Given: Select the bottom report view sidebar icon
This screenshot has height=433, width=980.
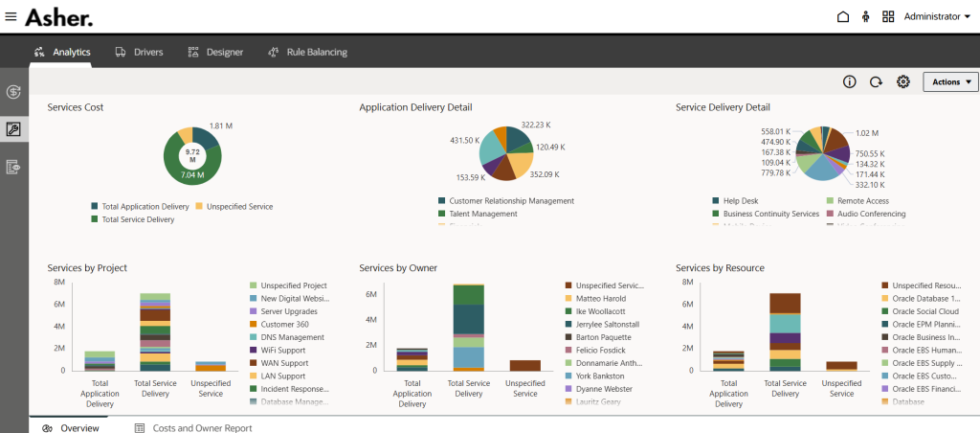Looking at the screenshot, I should pyautogui.click(x=13, y=167).
